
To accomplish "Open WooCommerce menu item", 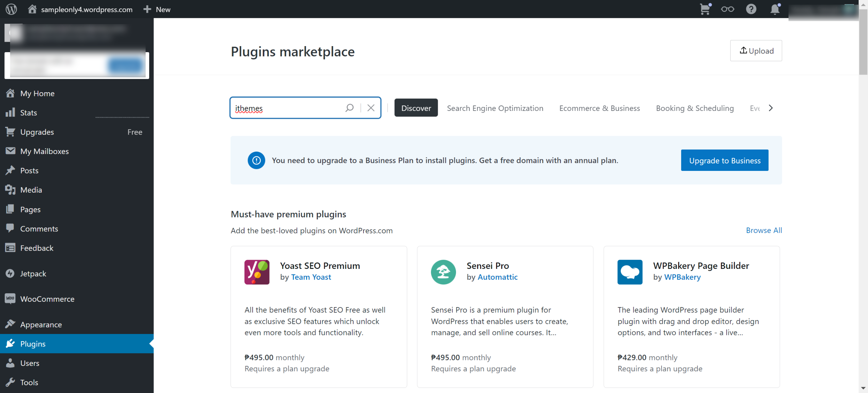I will point(77,299).
